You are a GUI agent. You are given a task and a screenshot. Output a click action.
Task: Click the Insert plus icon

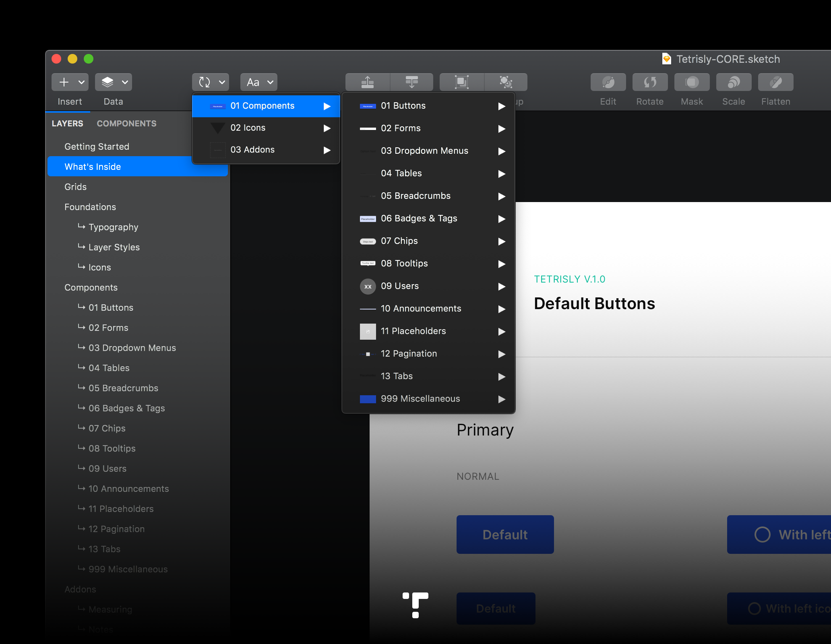point(64,82)
